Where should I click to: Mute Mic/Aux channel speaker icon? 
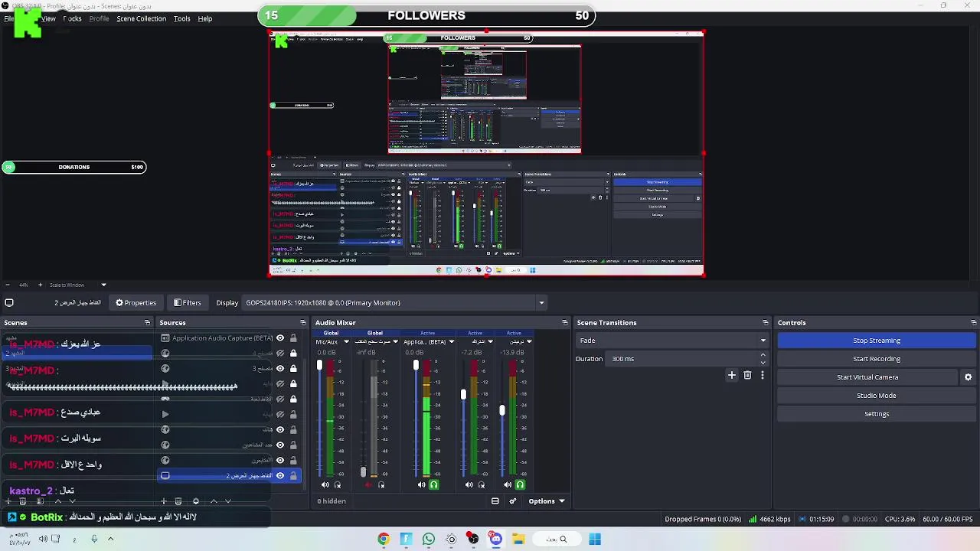(325, 484)
